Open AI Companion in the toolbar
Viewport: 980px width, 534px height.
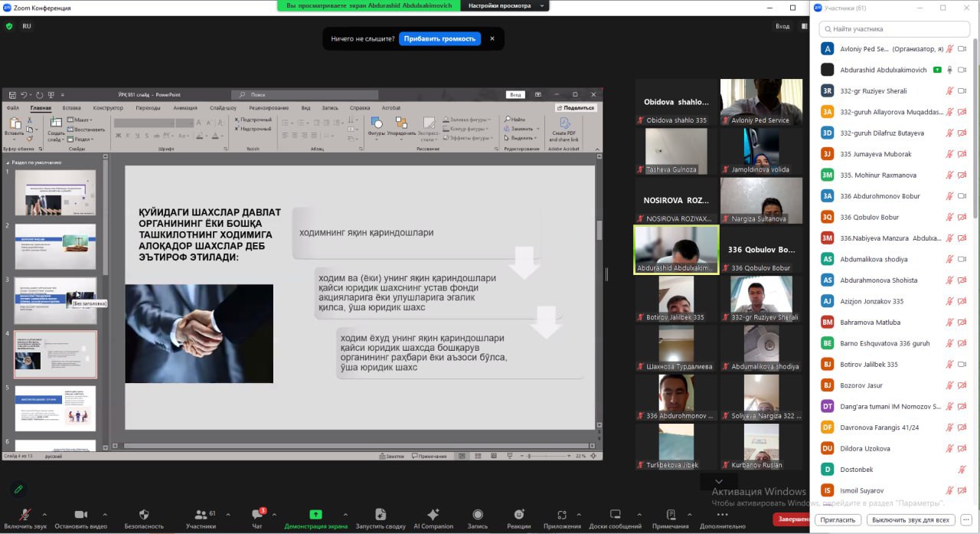click(x=433, y=515)
